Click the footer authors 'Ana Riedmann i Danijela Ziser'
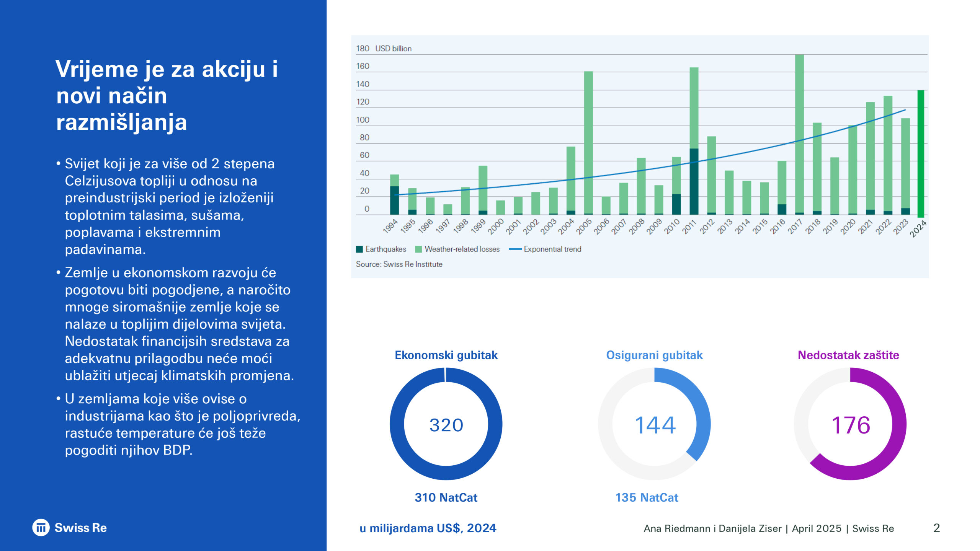Screen dimensions: 980x551 coord(712,528)
